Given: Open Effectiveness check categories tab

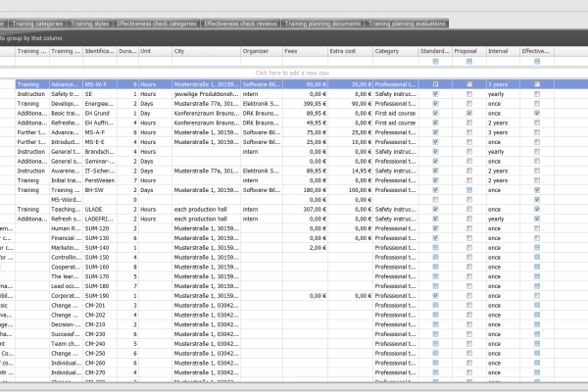Looking at the screenshot, I should [157, 24].
